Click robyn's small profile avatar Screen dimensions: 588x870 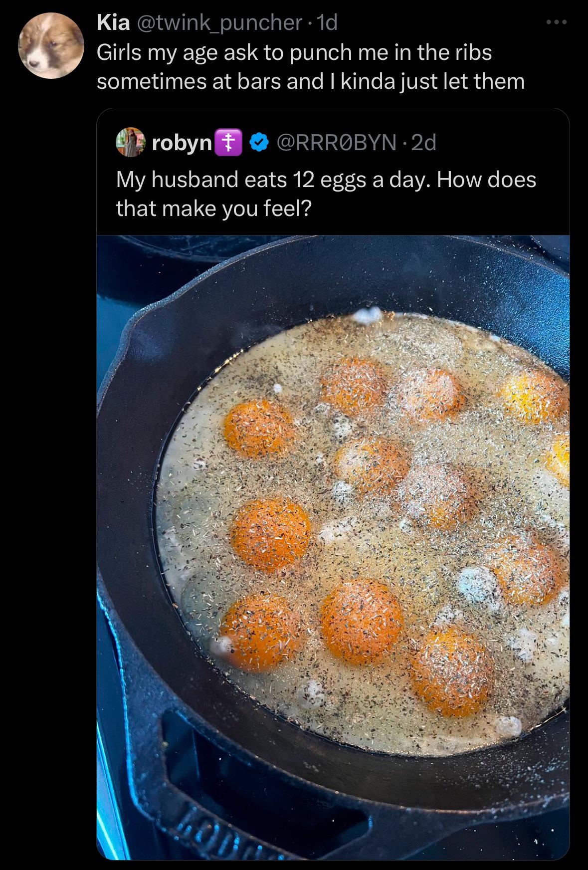130,143
